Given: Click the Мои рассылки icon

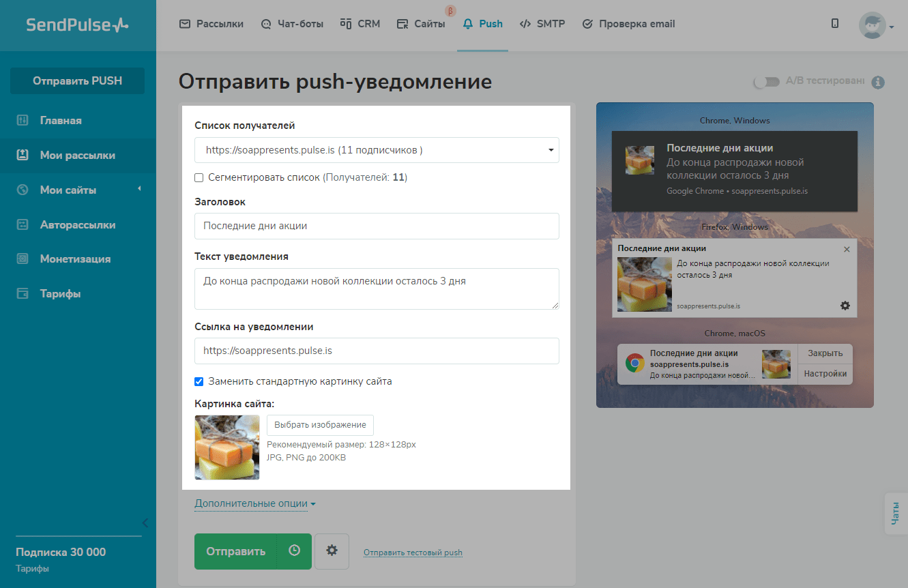Looking at the screenshot, I should coord(23,156).
